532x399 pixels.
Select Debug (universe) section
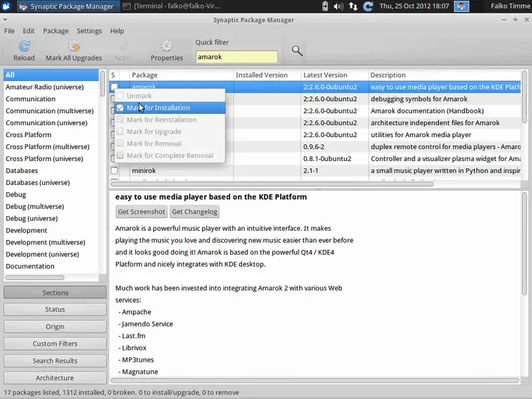point(51,219)
